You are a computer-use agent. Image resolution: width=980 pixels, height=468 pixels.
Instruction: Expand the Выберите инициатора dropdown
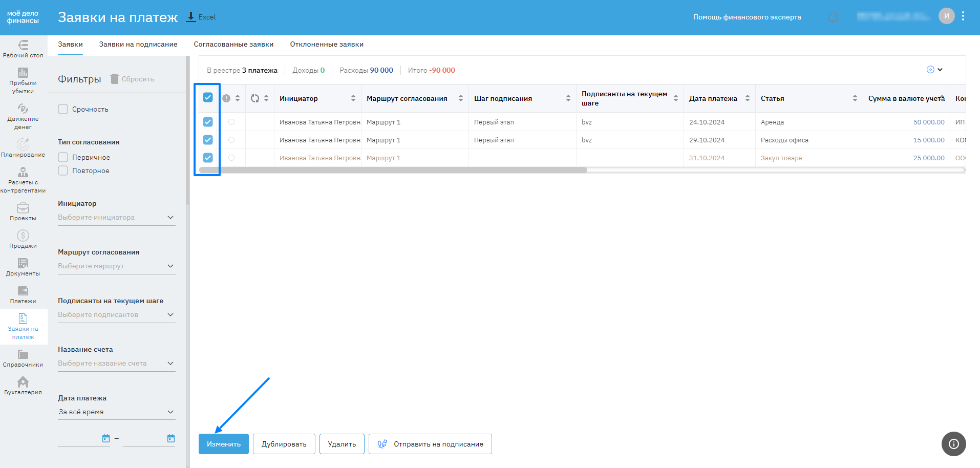[x=116, y=218]
